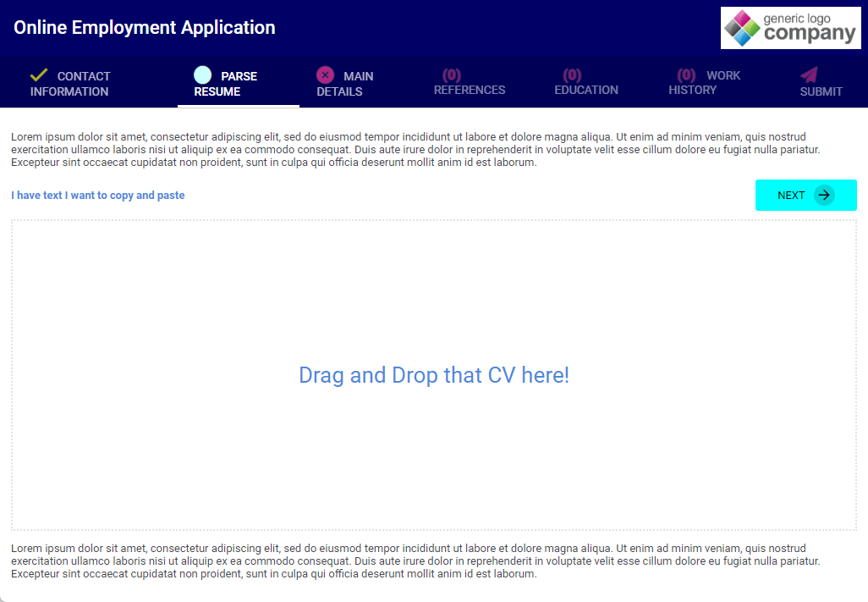Viewport: 868px width, 602px height.
Task: Switch to the Main Details tab label
Action: (345, 84)
